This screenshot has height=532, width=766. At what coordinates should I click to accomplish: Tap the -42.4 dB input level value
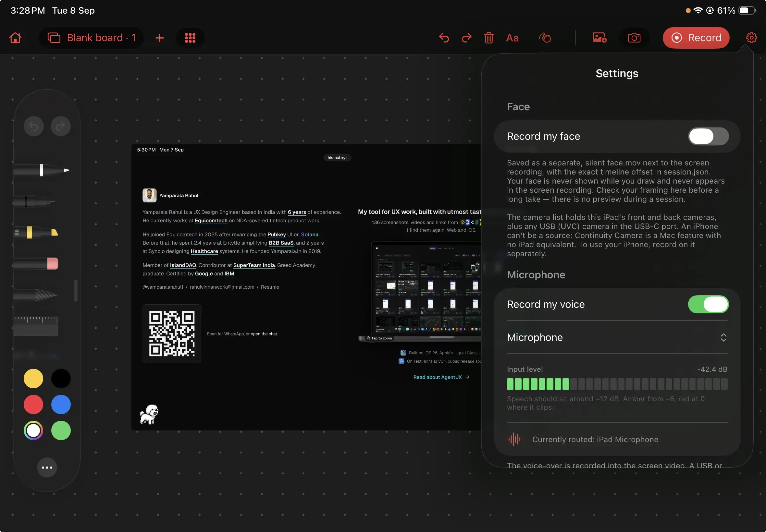[x=712, y=369]
